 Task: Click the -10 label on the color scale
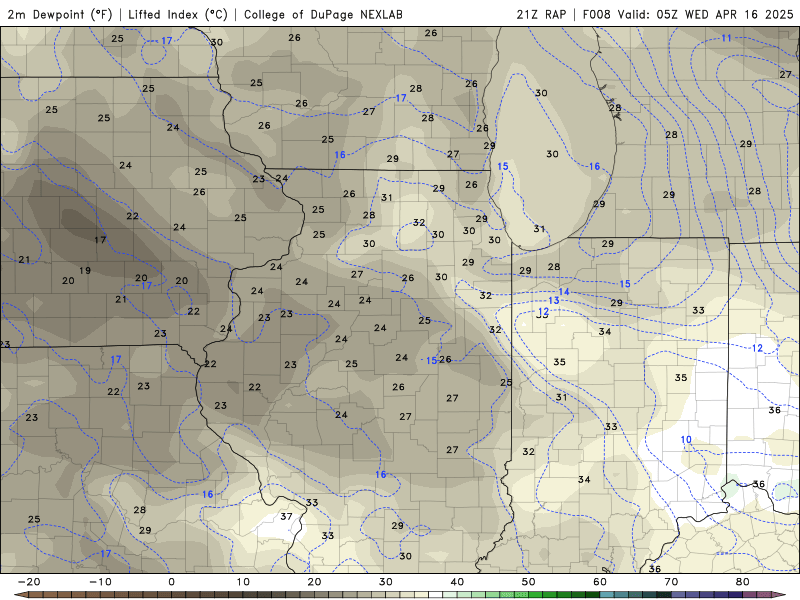(100, 582)
